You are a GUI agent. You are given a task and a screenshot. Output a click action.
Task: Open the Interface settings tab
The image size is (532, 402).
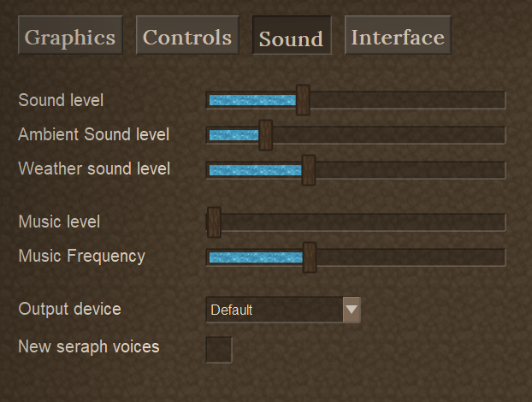[398, 37]
